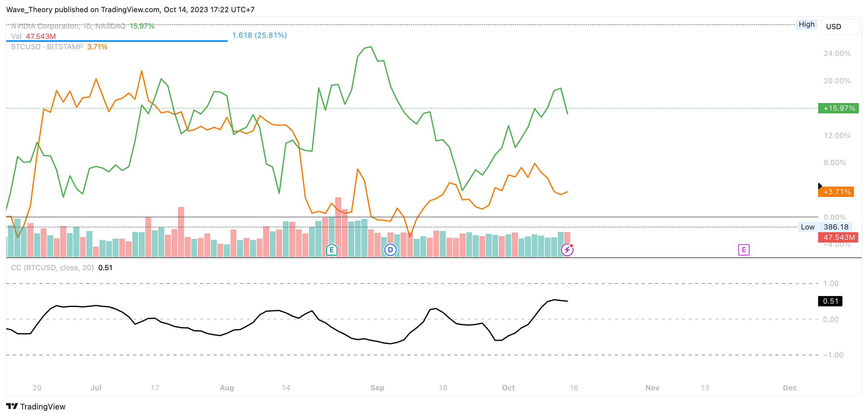Click the green +15.97% price tag
This screenshot has width=868, height=417.
(838, 108)
